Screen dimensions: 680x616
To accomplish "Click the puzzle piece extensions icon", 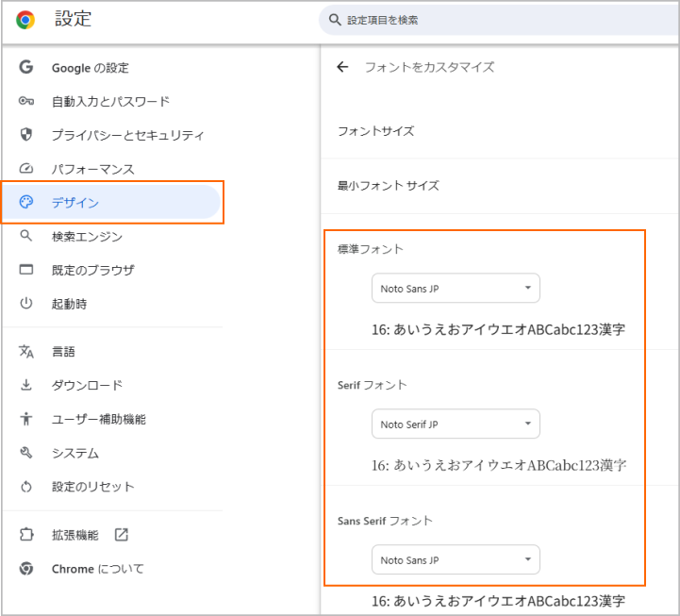I will point(26,535).
